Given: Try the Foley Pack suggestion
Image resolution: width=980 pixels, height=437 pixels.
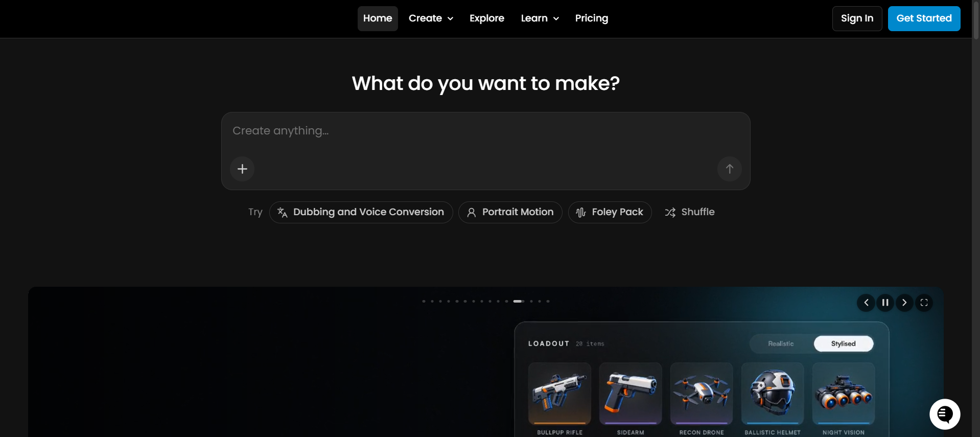Looking at the screenshot, I should pyautogui.click(x=610, y=212).
